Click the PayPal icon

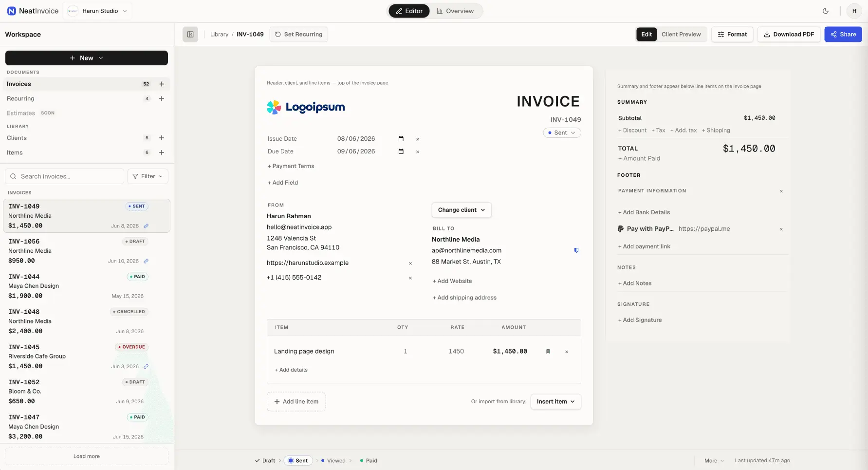click(x=621, y=229)
